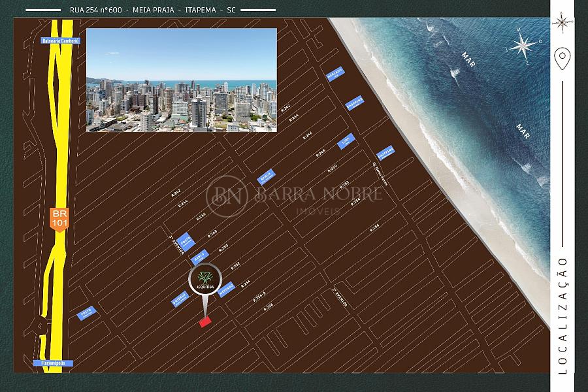Open the aerial city skyline photo
Image resolution: width=588 pixels, height=392 pixels.
point(181,80)
